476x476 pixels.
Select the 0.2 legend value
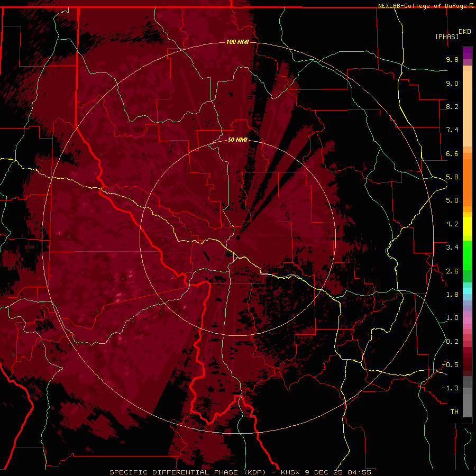[x=452, y=342]
